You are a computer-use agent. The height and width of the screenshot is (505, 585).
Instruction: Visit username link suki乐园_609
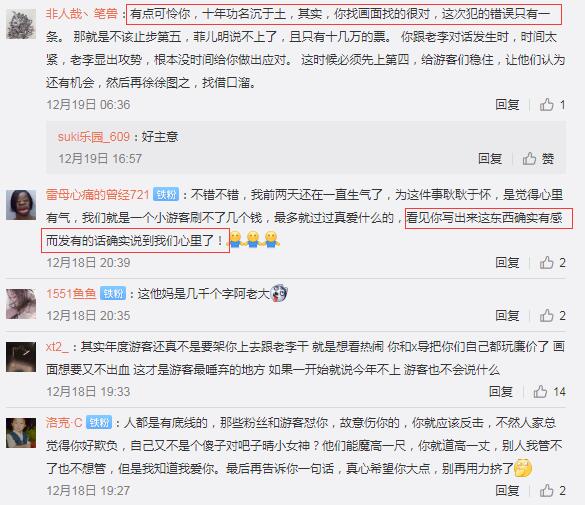tap(94, 137)
